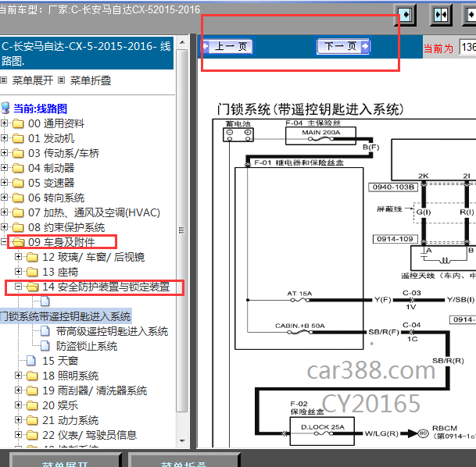Viewport: 476px width, 467px height.
Task: Click open-folder icon of 14 安全防护装置
Action: [32, 287]
